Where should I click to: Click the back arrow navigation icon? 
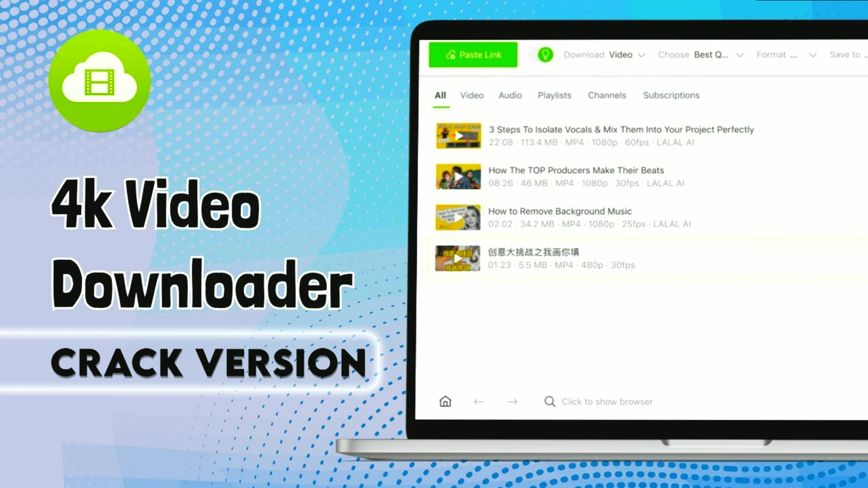click(479, 401)
